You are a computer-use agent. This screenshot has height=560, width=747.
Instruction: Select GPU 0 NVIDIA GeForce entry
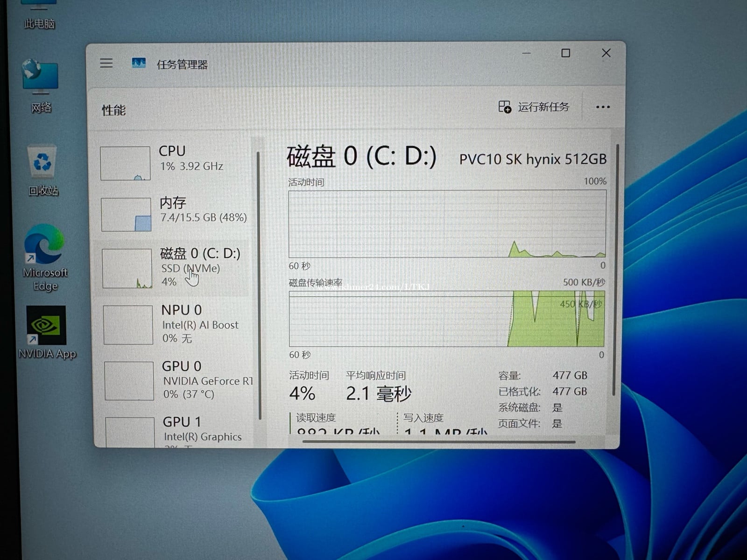pos(176,380)
